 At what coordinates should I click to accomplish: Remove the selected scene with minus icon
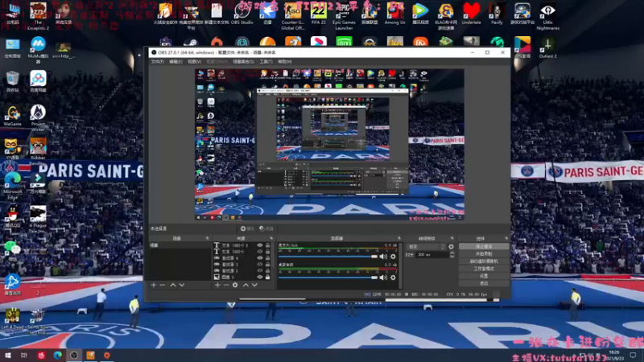(x=163, y=285)
